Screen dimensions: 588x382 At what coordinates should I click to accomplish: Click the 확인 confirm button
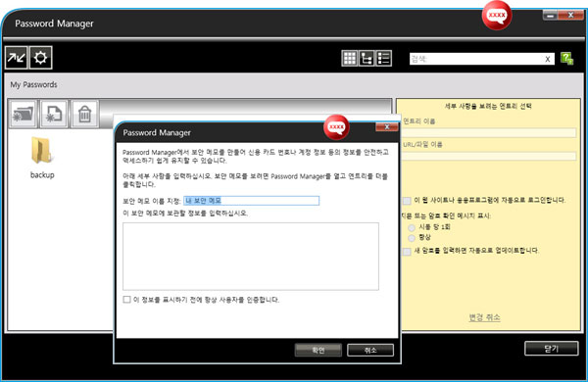click(x=318, y=350)
